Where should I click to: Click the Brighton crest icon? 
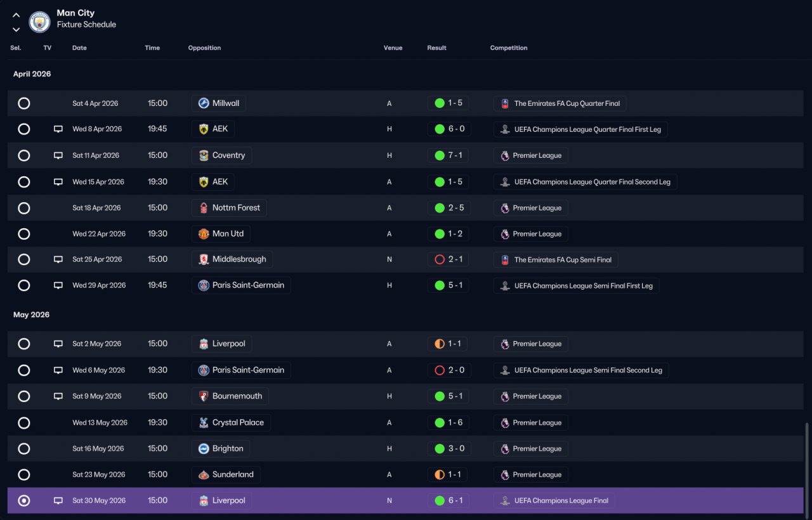pyautogui.click(x=204, y=449)
